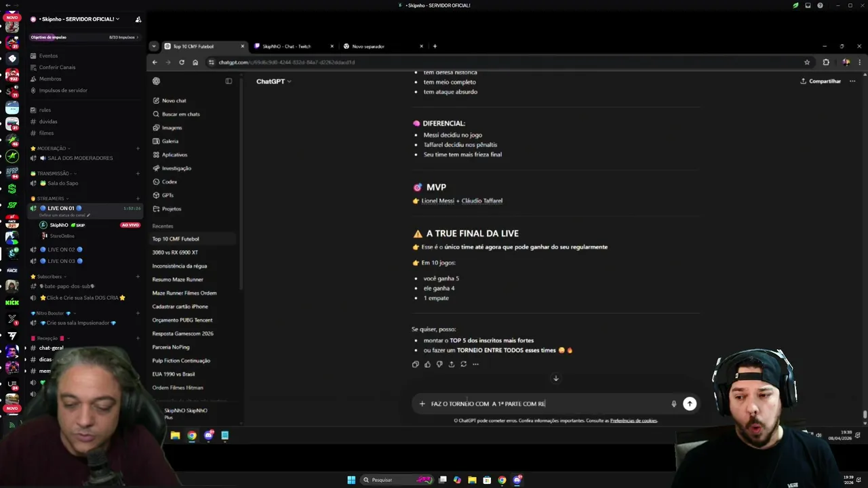The image size is (868, 488).
Task: Open more actions under the response
Action: point(475,364)
